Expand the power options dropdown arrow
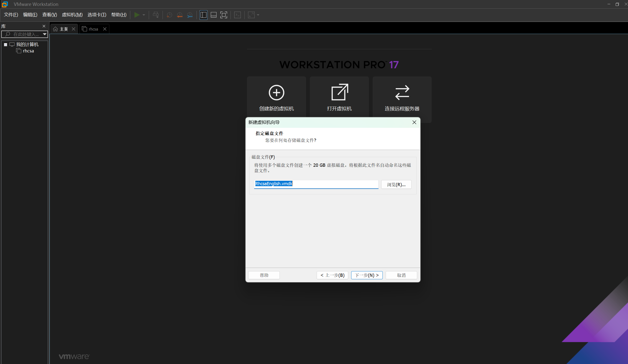This screenshot has width=628, height=364. 144,15
